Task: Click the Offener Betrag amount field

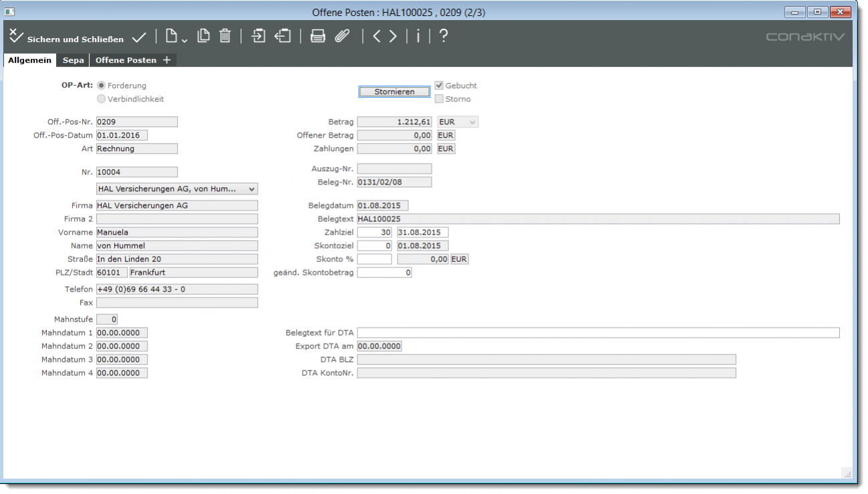Action: [395, 136]
